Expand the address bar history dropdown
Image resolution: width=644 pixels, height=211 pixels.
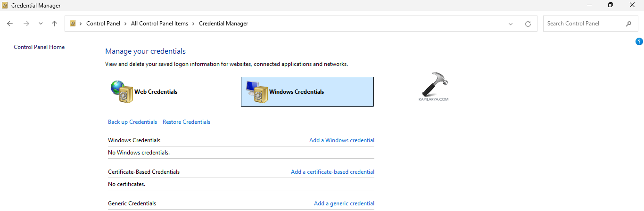coord(511,24)
